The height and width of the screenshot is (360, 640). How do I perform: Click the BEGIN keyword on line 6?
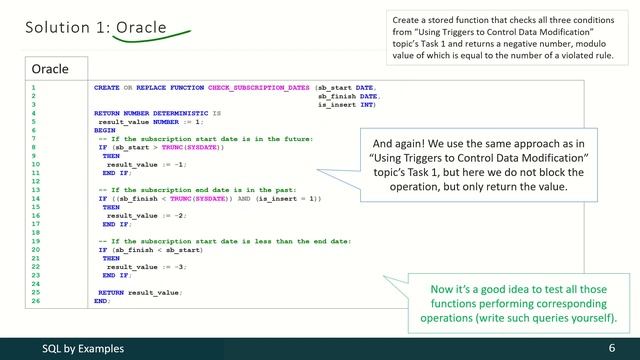(104, 130)
